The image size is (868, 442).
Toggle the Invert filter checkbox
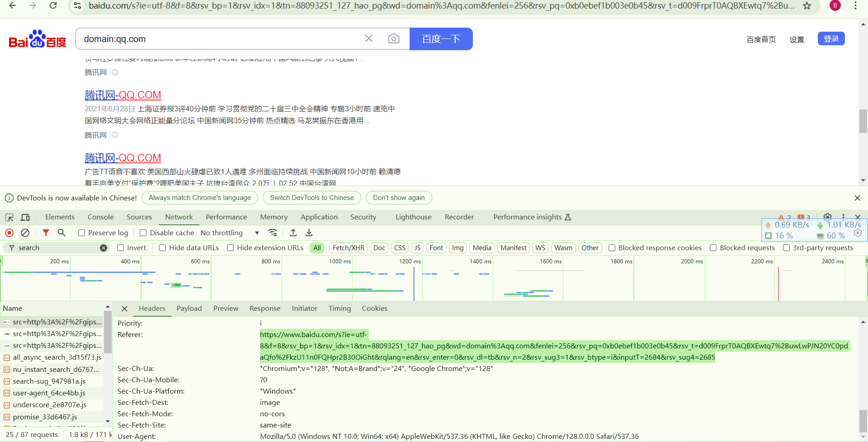(x=121, y=248)
